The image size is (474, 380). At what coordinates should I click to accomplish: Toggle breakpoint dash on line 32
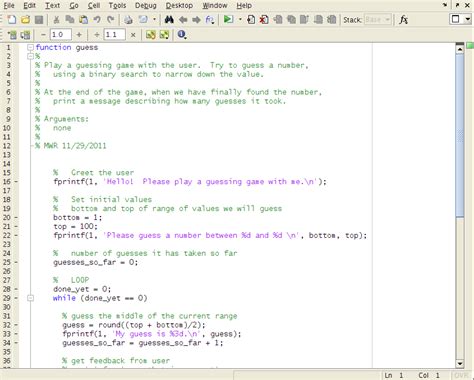(x=16, y=325)
